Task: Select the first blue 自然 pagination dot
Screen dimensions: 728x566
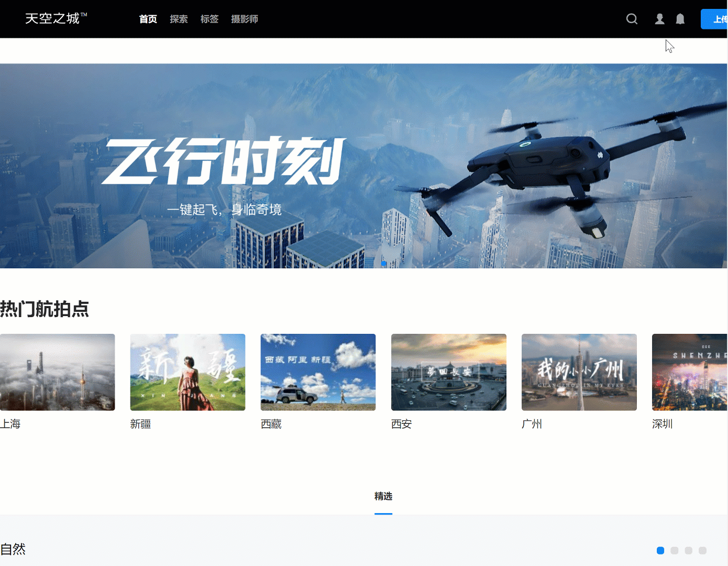Action: coord(660,550)
